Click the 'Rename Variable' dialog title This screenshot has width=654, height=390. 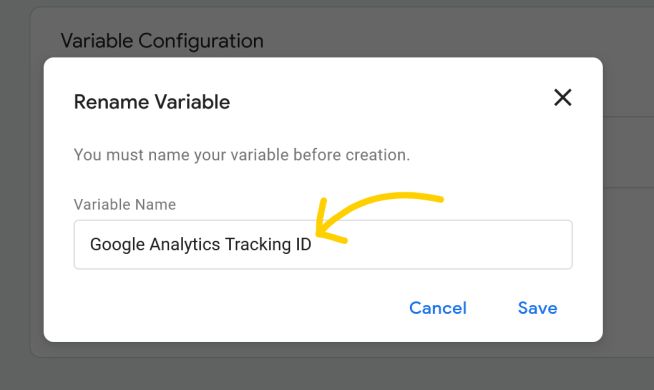point(152,102)
